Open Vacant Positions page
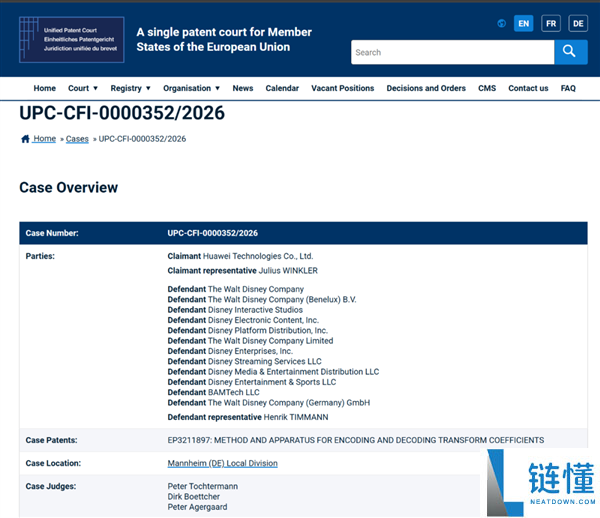The image size is (600, 518). (x=342, y=88)
